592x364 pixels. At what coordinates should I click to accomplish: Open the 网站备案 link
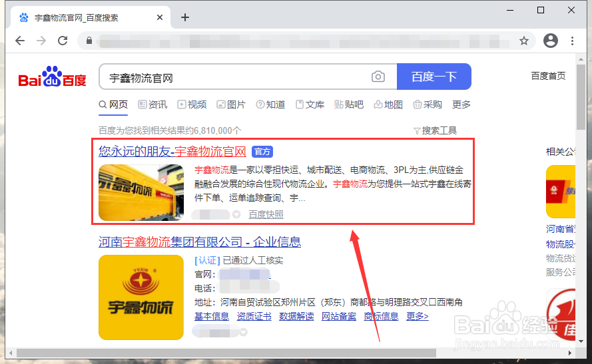click(x=339, y=316)
